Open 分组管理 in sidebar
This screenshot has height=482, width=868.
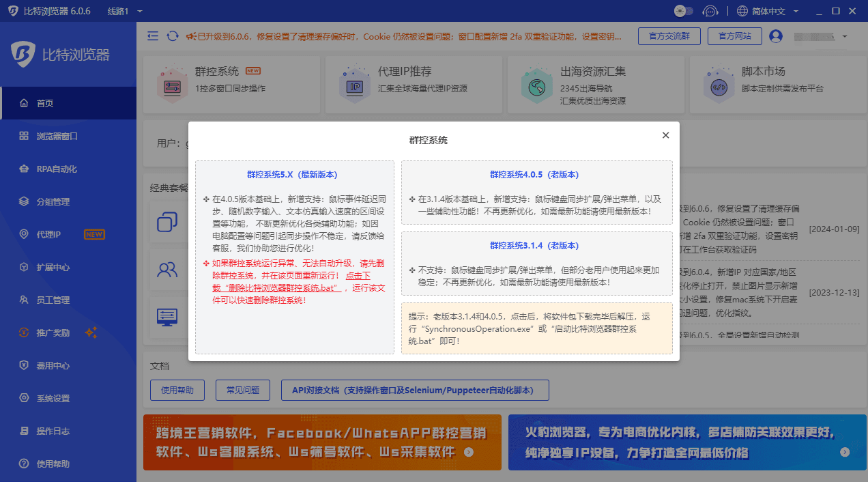pos(68,201)
